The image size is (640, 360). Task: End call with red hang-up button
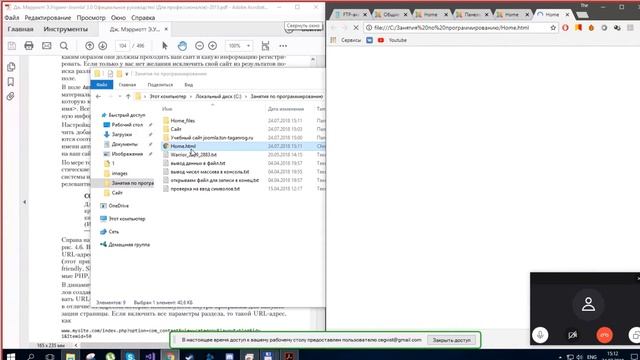click(x=604, y=335)
